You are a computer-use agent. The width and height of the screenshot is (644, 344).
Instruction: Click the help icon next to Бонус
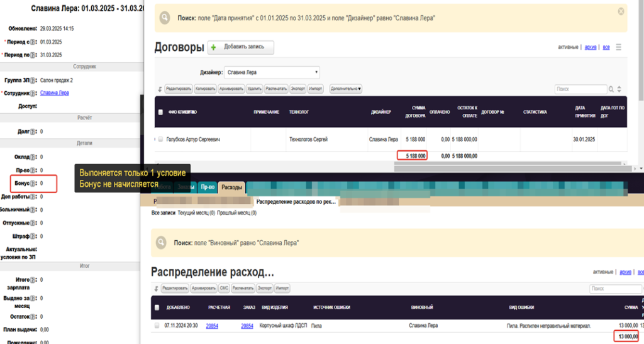32,184
